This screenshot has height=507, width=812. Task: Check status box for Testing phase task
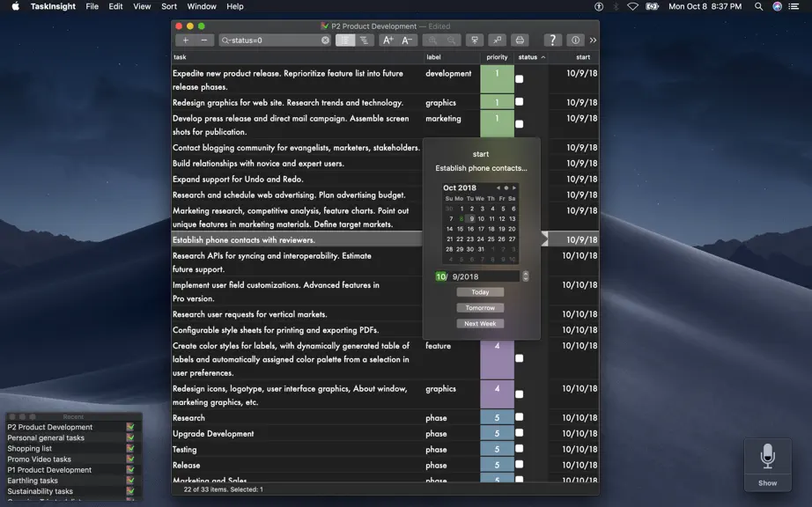[x=520, y=449]
